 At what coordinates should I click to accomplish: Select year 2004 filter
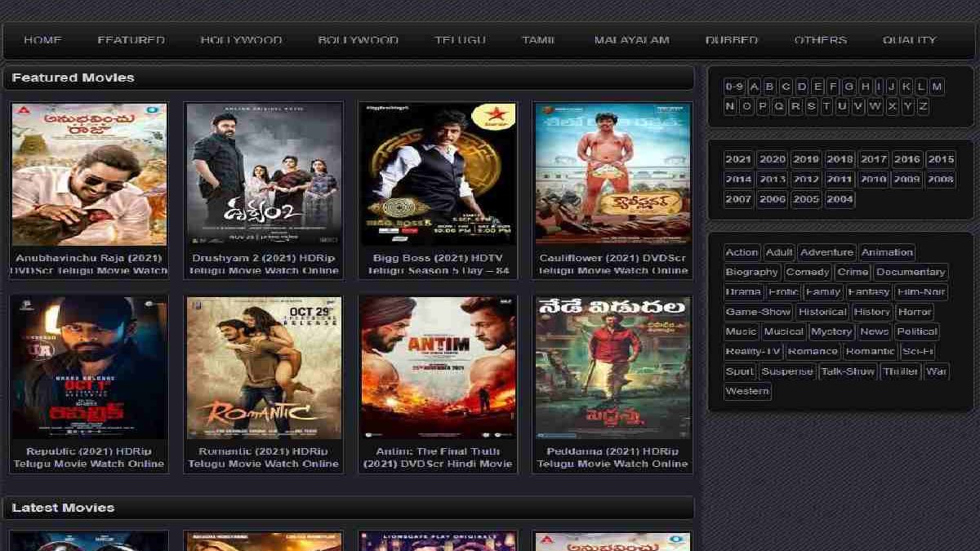point(840,199)
